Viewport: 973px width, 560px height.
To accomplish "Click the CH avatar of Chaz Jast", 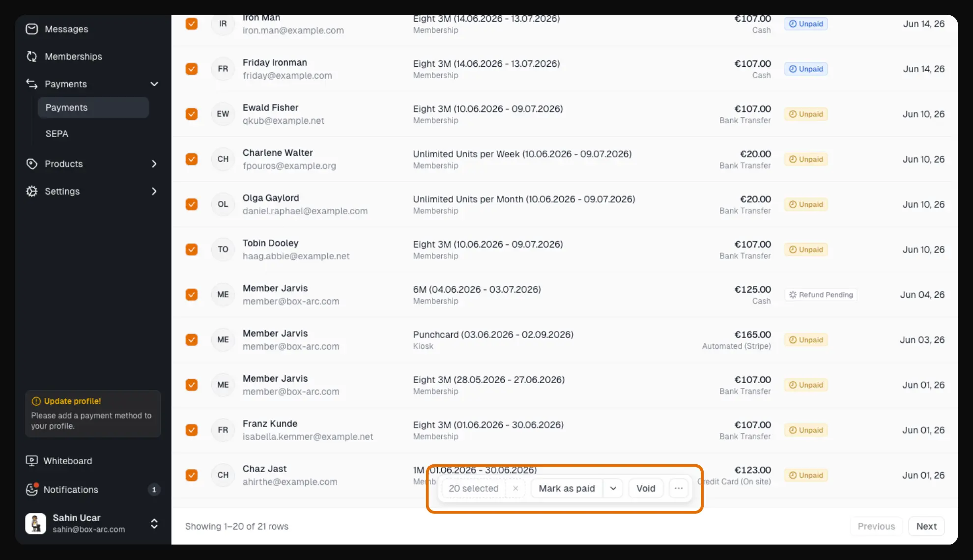I will [223, 475].
